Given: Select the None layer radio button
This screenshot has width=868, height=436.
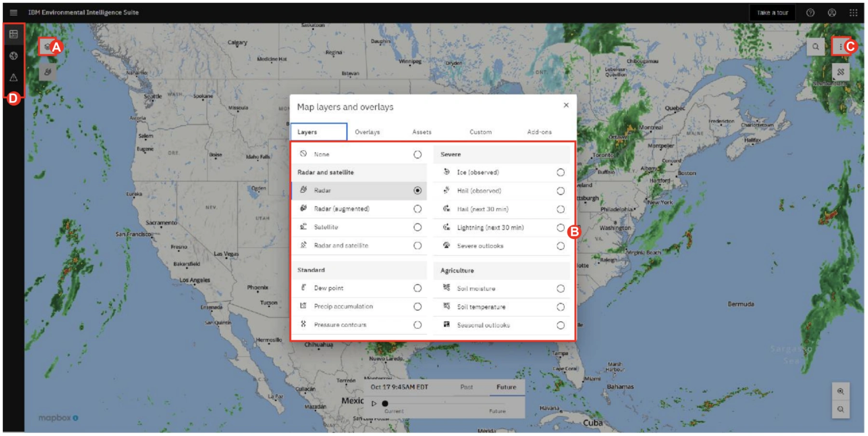Looking at the screenshot, I should pyautogui.click(x=418, y=155).
